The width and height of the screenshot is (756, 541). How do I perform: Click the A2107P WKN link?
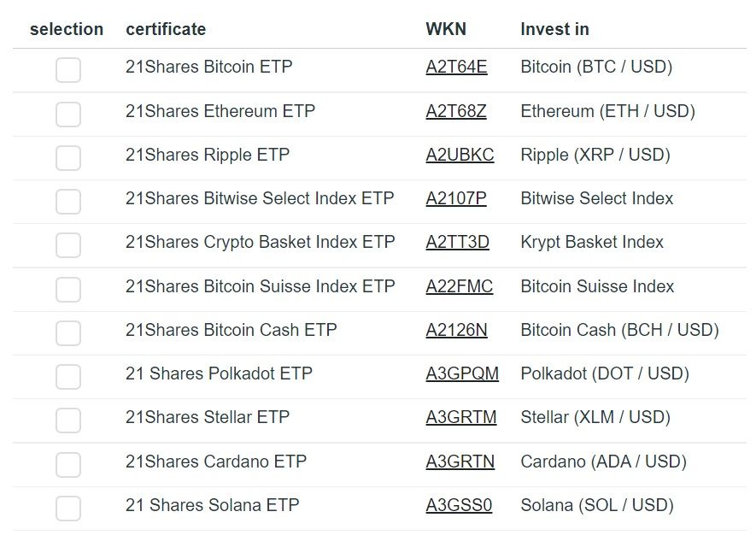click(x=455, y=198)
